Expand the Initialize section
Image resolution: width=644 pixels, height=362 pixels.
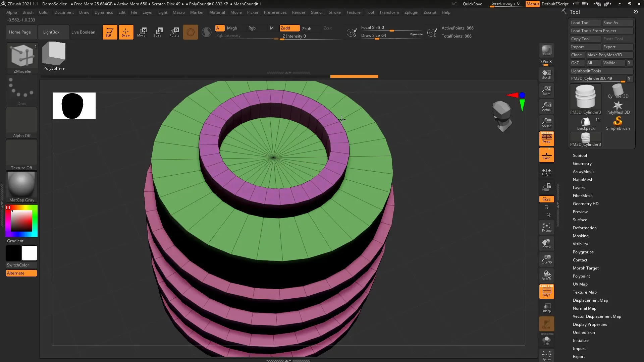click(580, 341)
